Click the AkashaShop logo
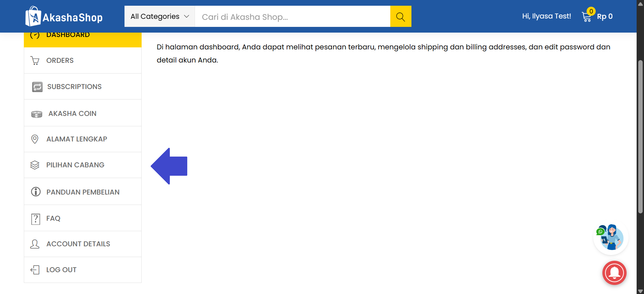Screen dimensions: 644x294 pyautogui.click(x=64, y=16)
